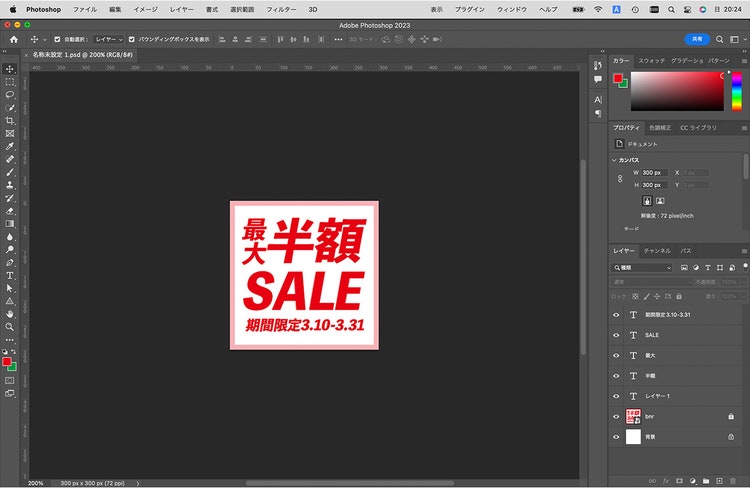Toggle the 自動選択 checkbox
This screenshot has height=488, width=750.
(x=57, y=39)
